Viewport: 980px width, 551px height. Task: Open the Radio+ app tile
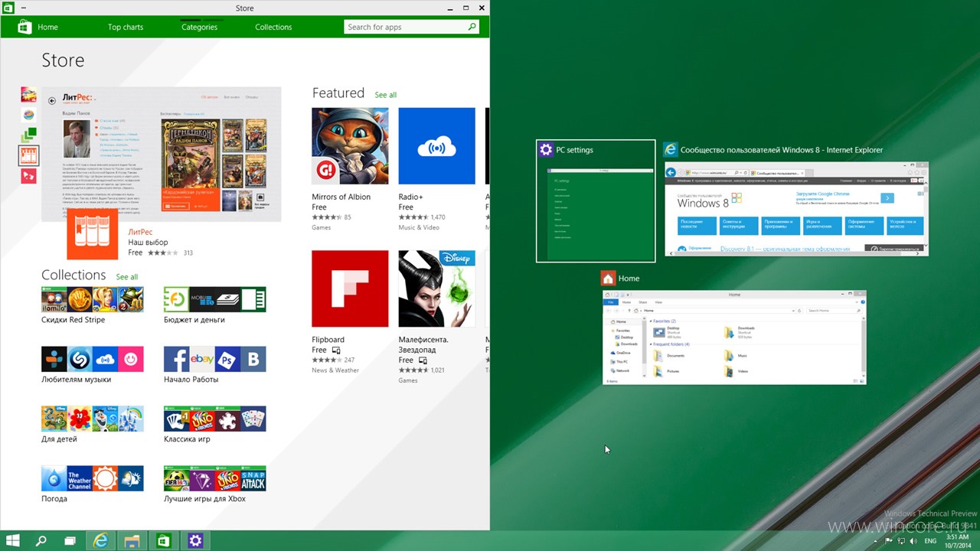click(436, 145)
